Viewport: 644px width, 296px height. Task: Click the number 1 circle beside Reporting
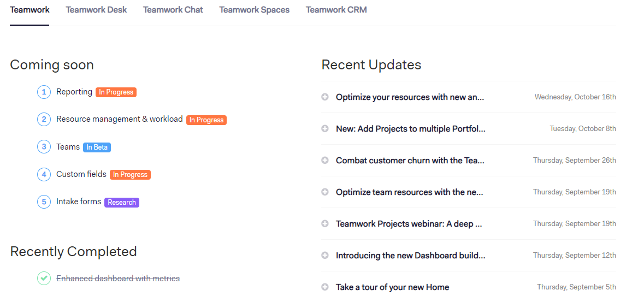(x=44, y=92)
